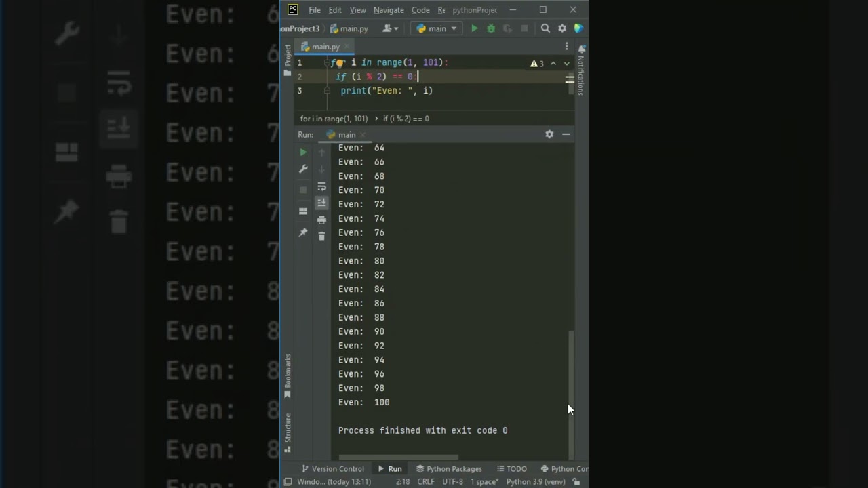This screenshot has width=868, height=488.
Task: Click the PyCharm logo icon in the title bar
Action: [x=293, y=9]
